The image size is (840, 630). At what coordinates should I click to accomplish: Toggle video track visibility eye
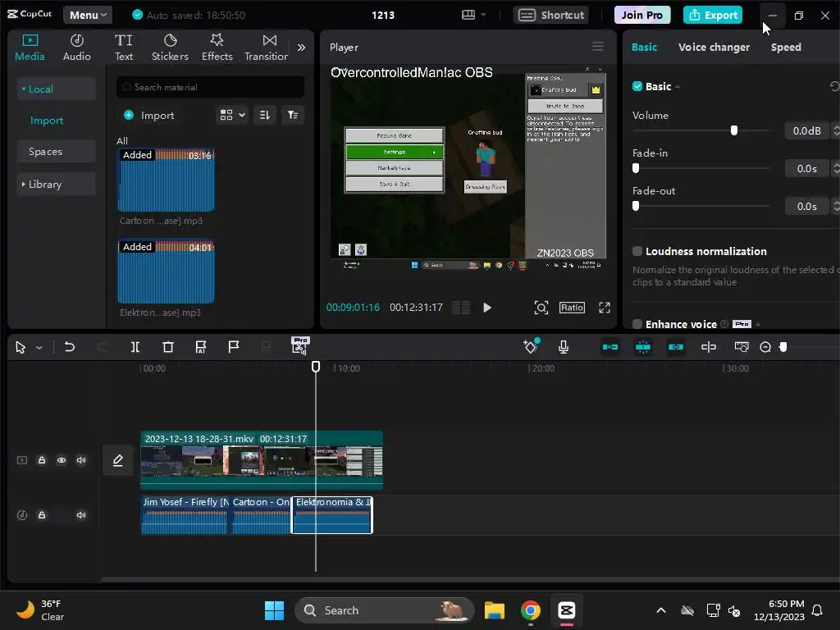click(62, 460)
